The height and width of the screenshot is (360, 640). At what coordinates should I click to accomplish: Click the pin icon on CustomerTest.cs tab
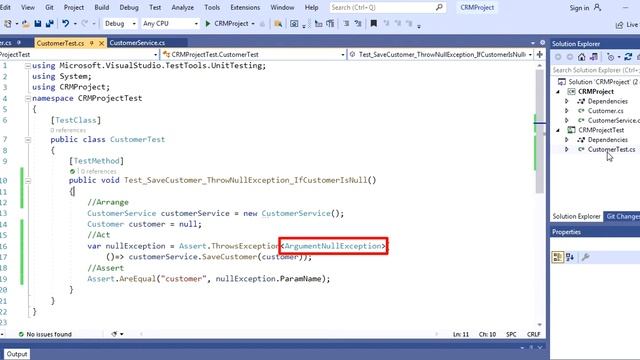point(91,43)
